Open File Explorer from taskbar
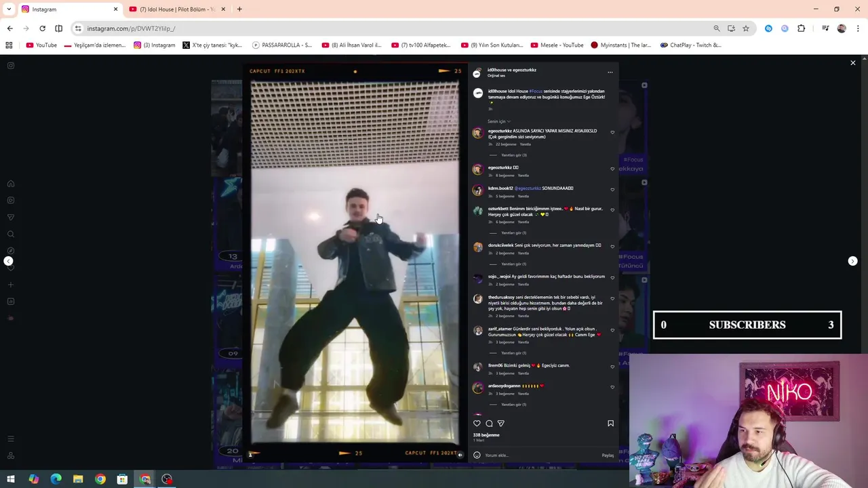The image size is (868, 488). coord(78,479)
